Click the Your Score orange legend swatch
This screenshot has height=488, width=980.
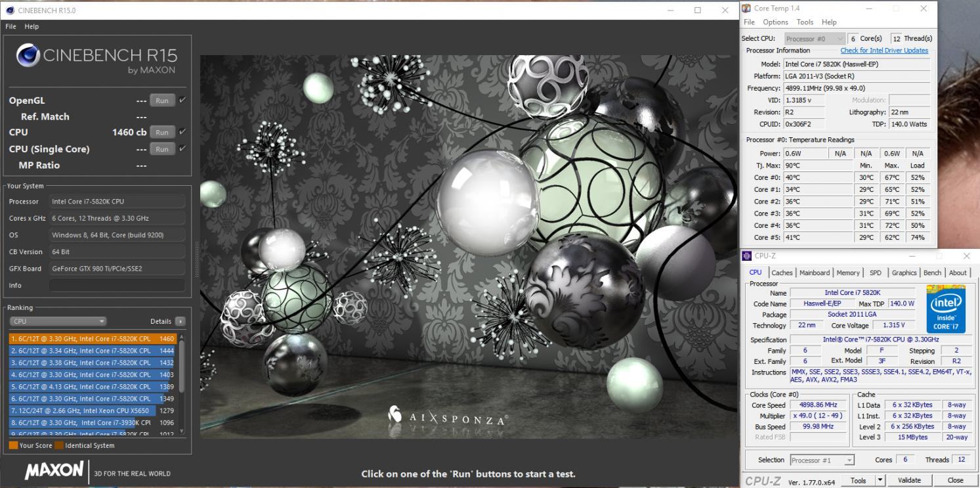13,445
